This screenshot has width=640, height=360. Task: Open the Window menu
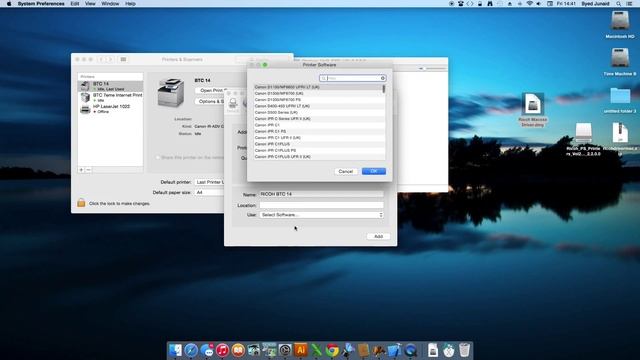coord(110,4)
